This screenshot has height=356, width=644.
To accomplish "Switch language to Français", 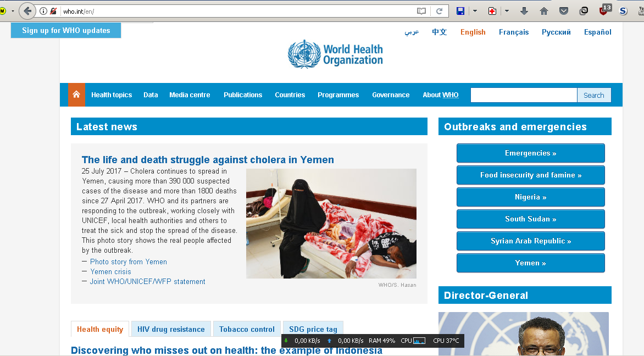I will click(x=514, y=32).
